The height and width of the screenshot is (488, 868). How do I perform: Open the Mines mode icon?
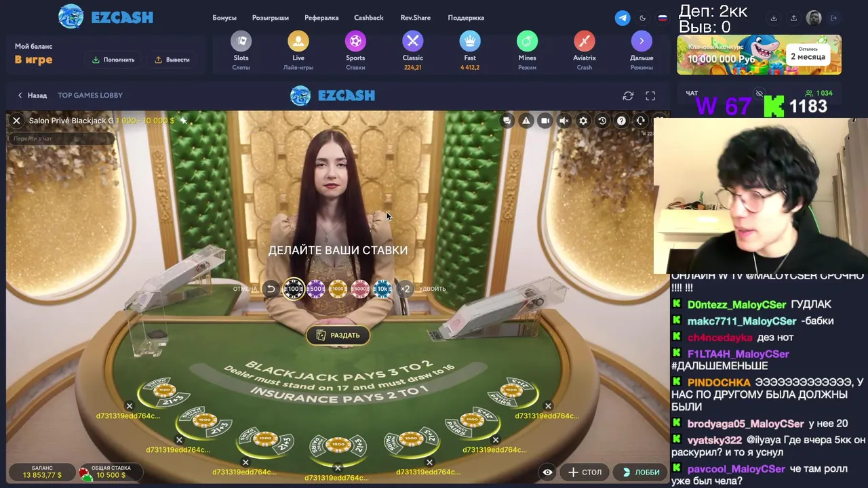pos(527,42)
